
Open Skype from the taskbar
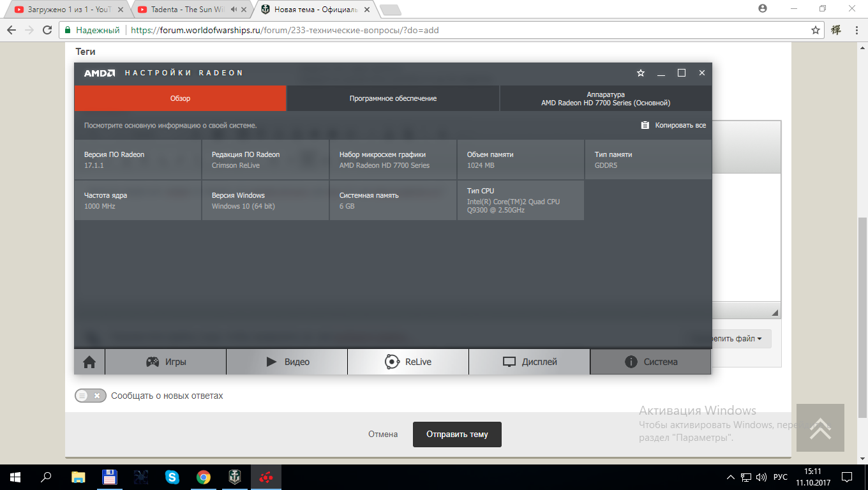[172, 477]
